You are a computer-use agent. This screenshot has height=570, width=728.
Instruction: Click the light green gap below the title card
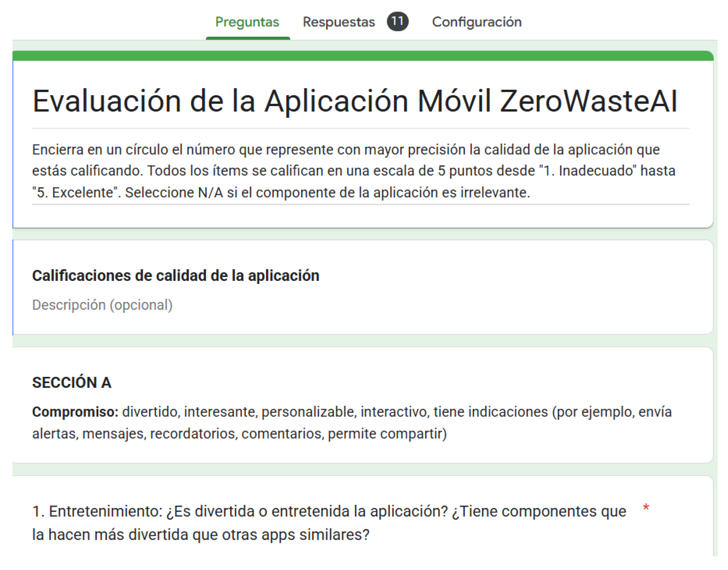(362, 234)
